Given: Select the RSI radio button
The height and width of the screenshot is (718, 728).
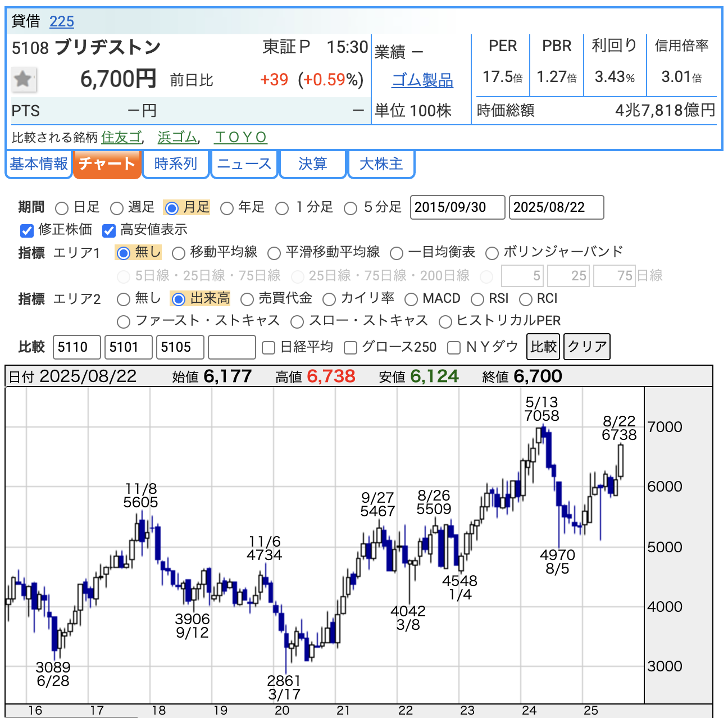Looking at the screenshot, I should (477, 299).
